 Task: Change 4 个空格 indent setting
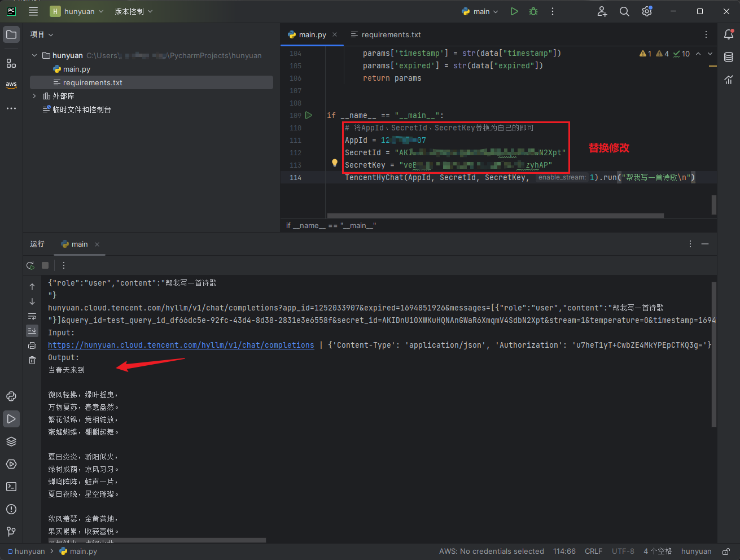(658, 551)
